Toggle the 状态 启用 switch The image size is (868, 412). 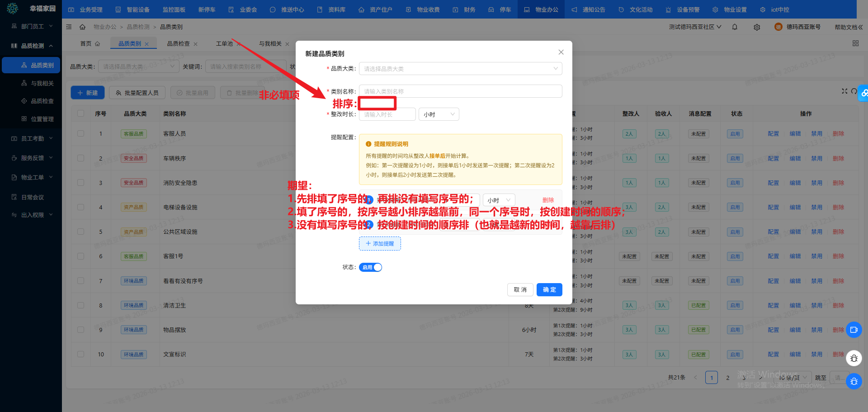point(370,267)
